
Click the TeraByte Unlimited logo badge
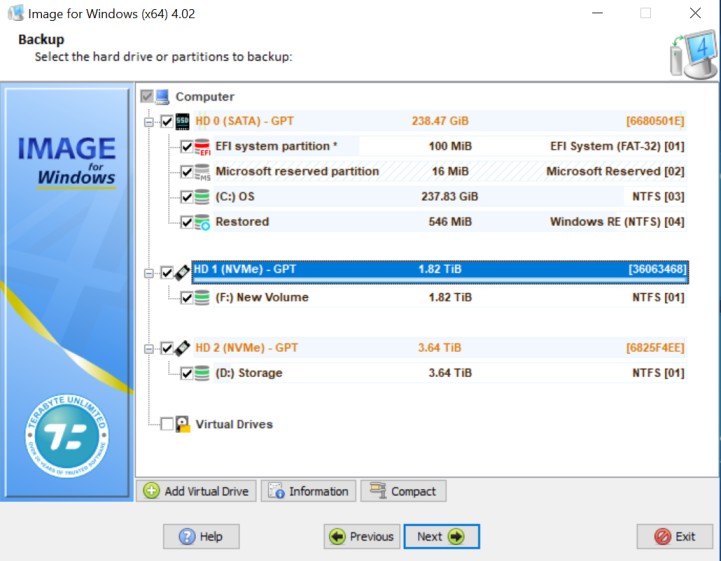(67, 435)
